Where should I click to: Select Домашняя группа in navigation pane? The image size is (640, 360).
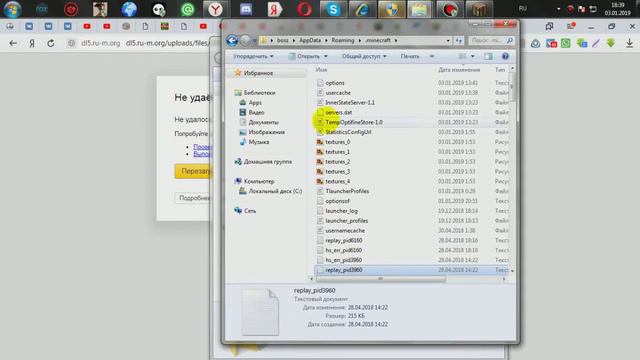267,162
